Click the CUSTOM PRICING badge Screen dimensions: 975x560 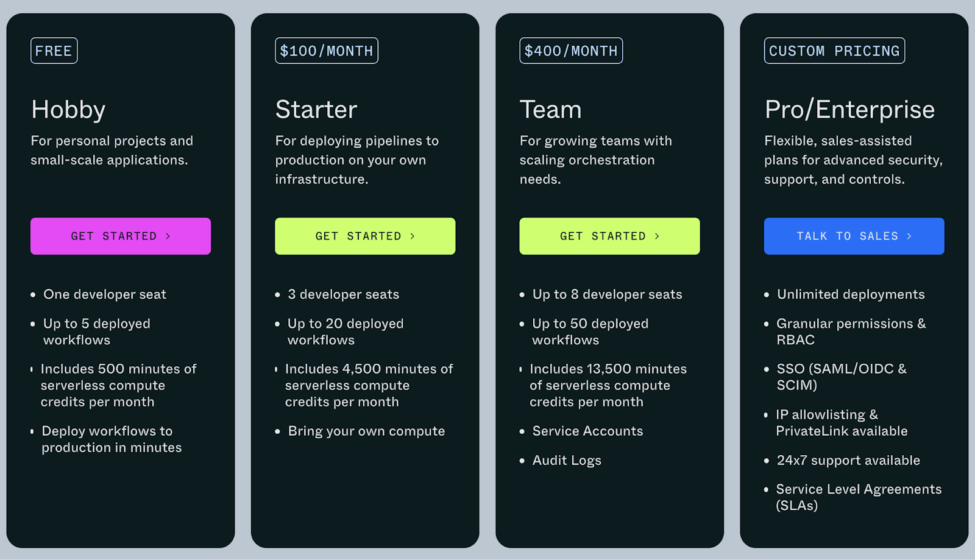coord(834,51)
